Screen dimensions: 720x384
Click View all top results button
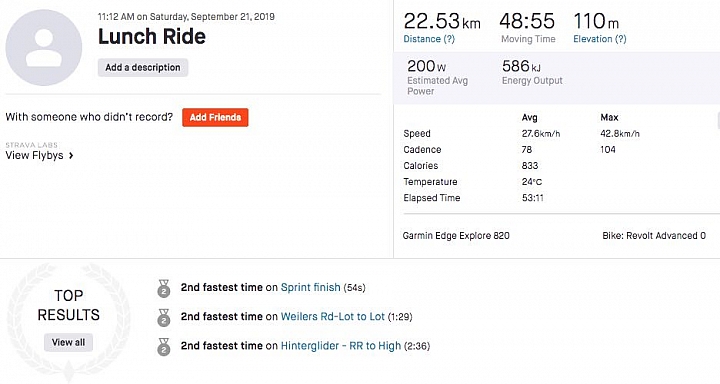pyautogui.click(x=68, y=342)
